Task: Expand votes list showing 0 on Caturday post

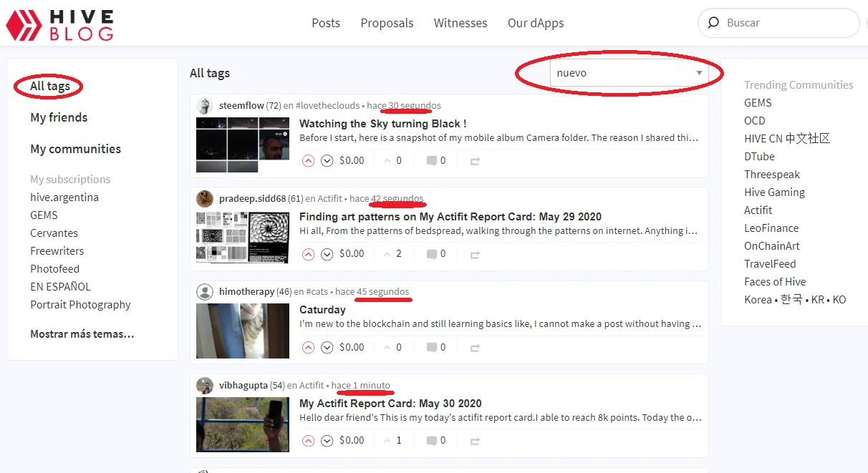Action: tap(392, 348)
